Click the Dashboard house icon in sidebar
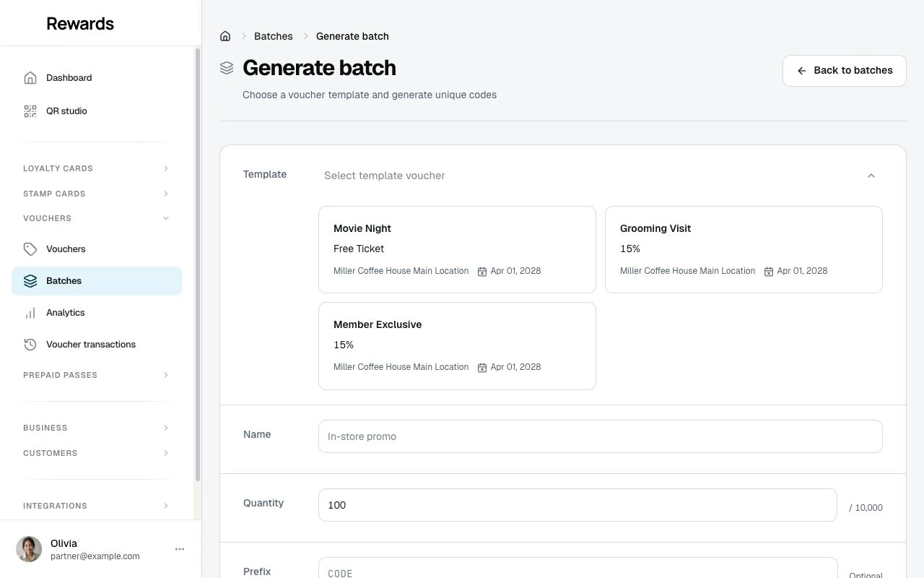The height and width of the screenshot is (578, 924). click(x=30, y=78)
